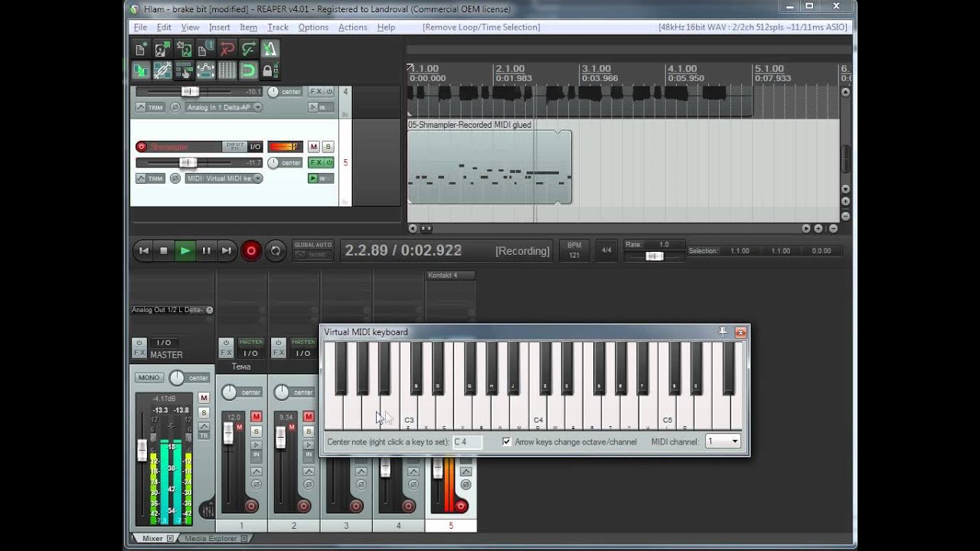Open the Track menu

coord(278,27)
